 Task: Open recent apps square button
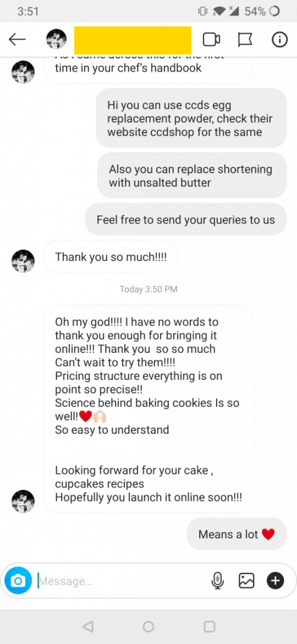pos(209,626)
